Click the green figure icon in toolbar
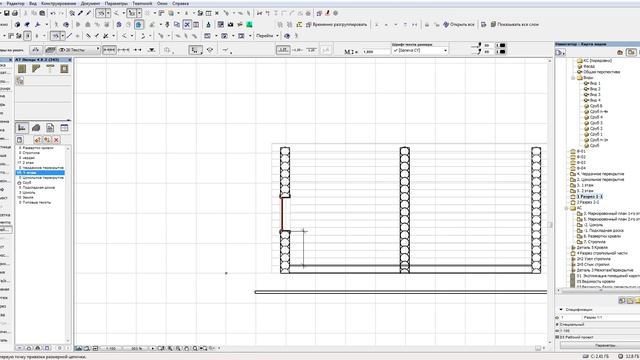This screenshot has width=640, height=360. [x=249, y=24]
